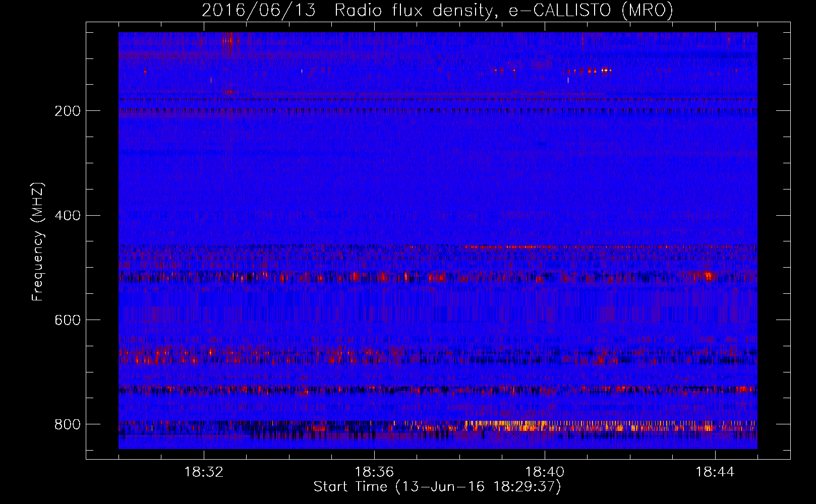Click the 18:32 time tick label
The height and width of the screenshot is (504, 816).
pyautogui.click(x=204, y=472)
